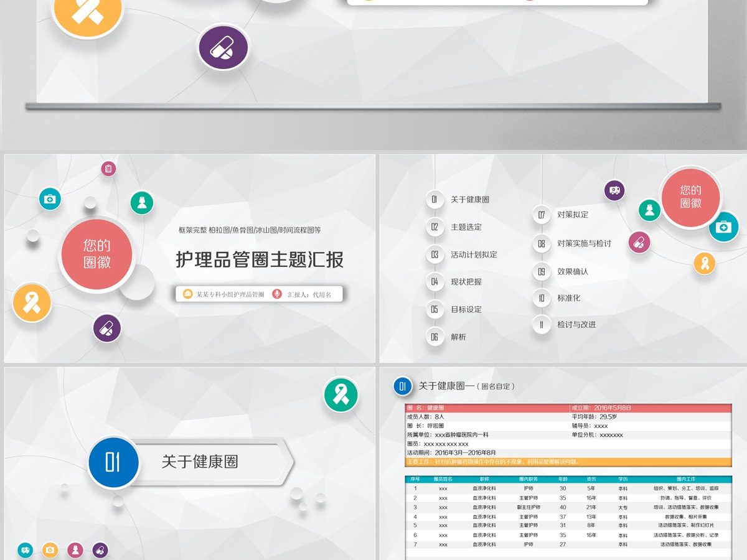Select the small cyan ambulance icon on the section slide
The width and height of the screenshot is (747, 560).
click(x=25, y=549)
